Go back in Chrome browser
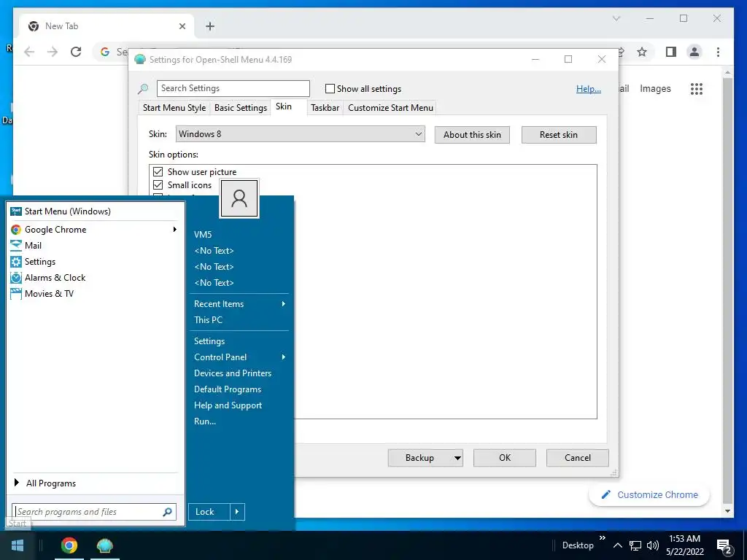747x560 pixels. (29, 52)
